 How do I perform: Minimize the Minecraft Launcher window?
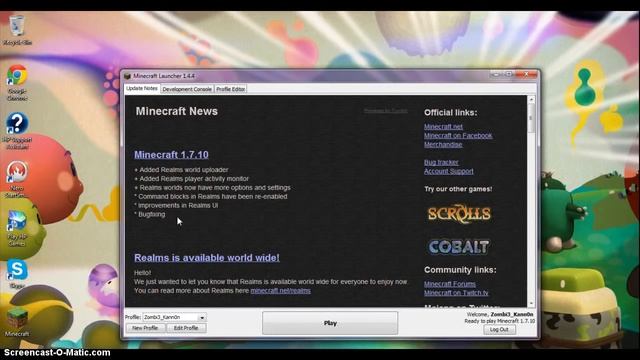tap(496, 75)
